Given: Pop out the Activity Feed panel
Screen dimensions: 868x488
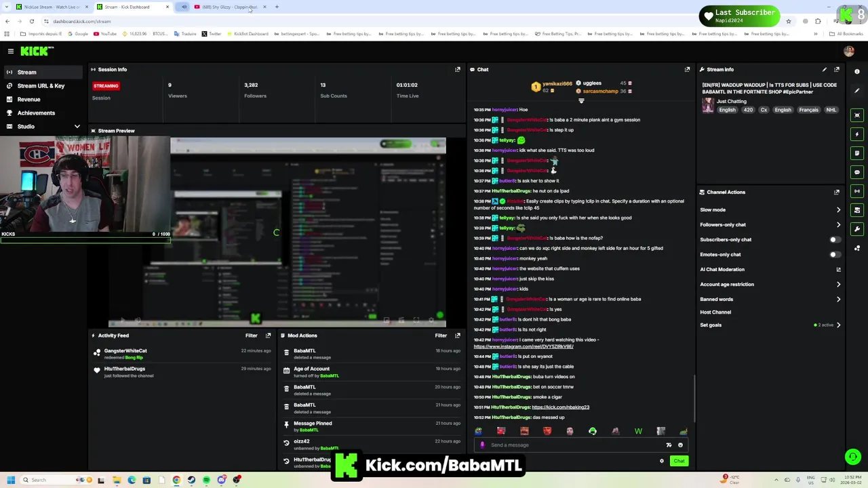Looking at the screenshot, I should click(269, 335).
